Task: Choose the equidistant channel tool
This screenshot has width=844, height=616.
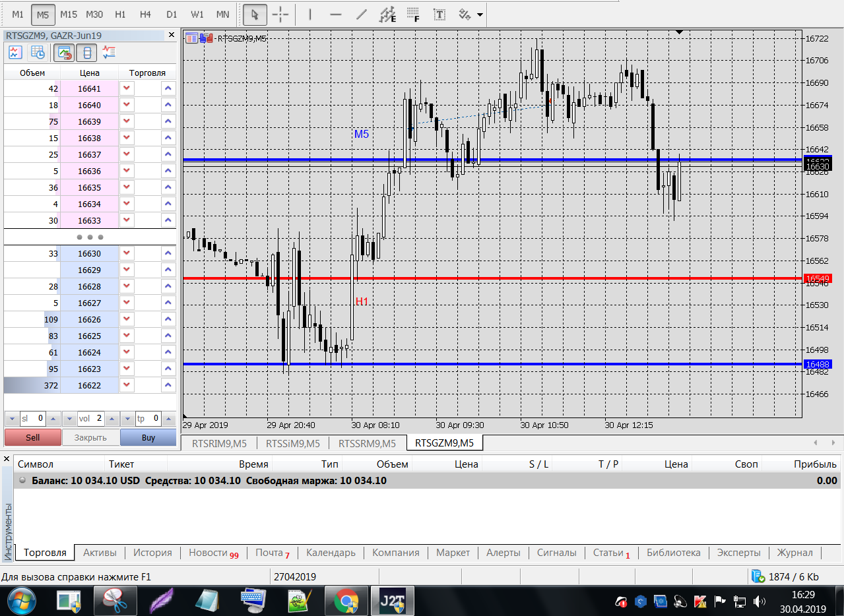Action: tap(388, 14)
